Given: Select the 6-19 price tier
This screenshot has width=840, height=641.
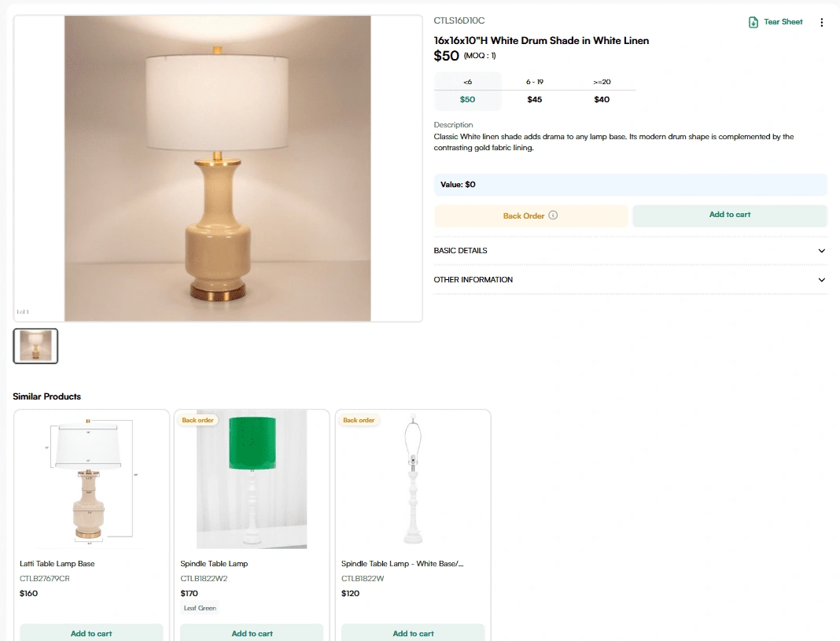Looking at the screenshot, I should pyautogui.click(x=535, y=90).
